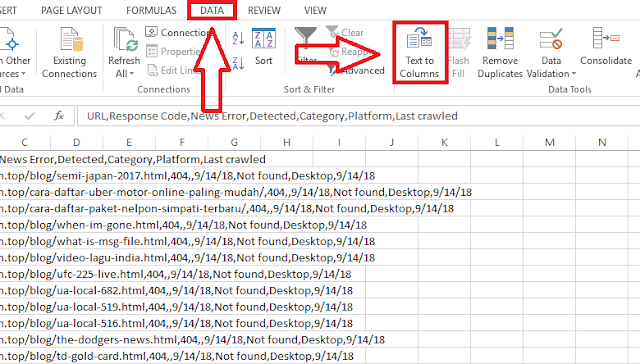Select column N header
This screenshot has width=640, height=364.
point(602,142)
